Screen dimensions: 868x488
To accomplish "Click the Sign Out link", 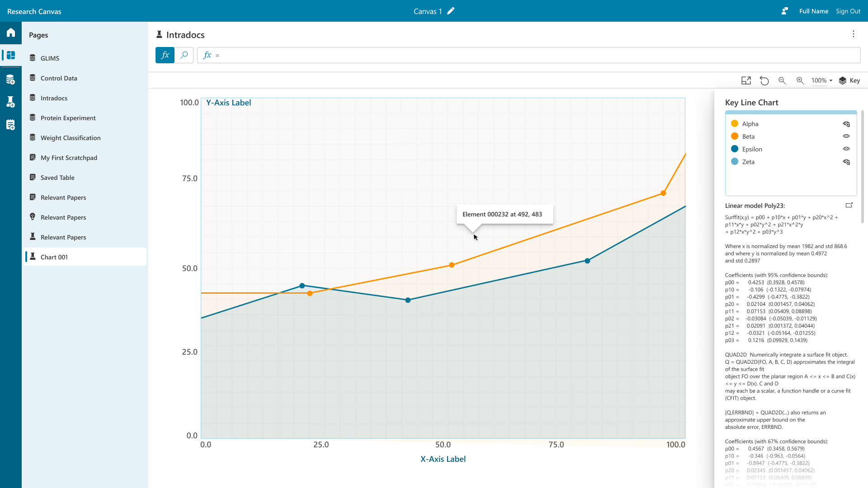I will point(848,11).
